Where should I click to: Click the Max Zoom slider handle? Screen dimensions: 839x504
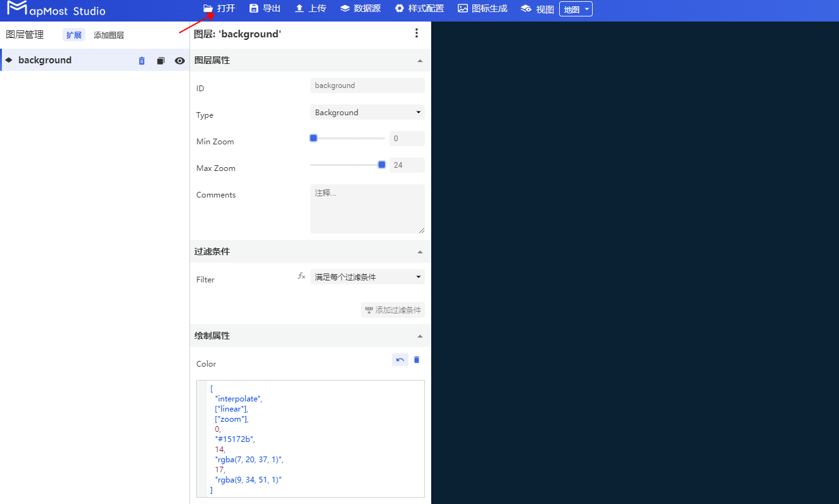tap(382, 165)
